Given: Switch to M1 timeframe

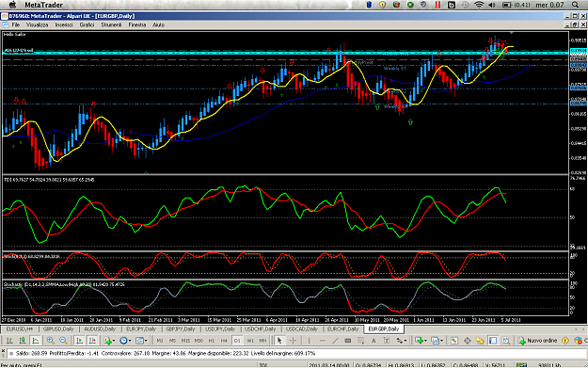Looking at the screenshot, I should click(160, 341).
